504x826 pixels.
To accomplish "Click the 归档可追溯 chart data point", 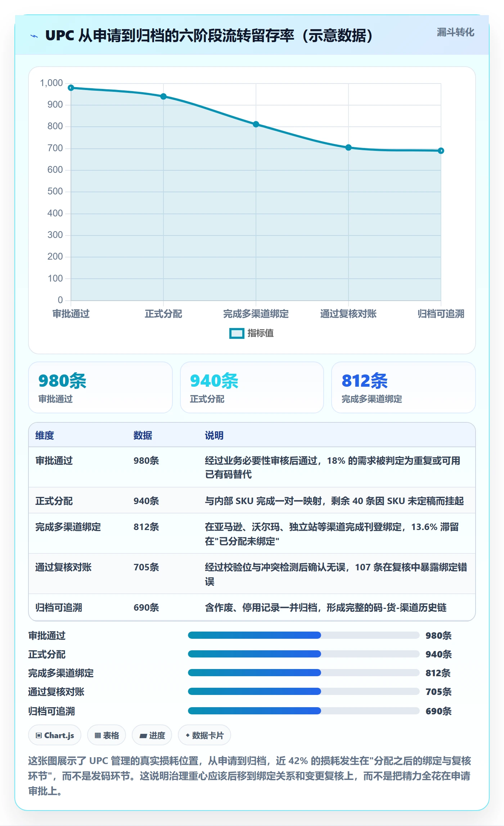I will pos(441,151).
